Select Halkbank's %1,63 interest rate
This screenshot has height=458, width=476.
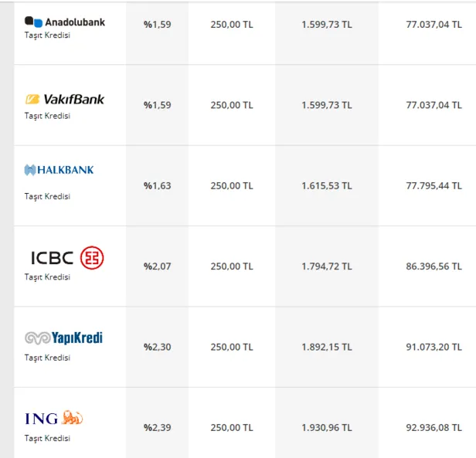pos(157,185)
